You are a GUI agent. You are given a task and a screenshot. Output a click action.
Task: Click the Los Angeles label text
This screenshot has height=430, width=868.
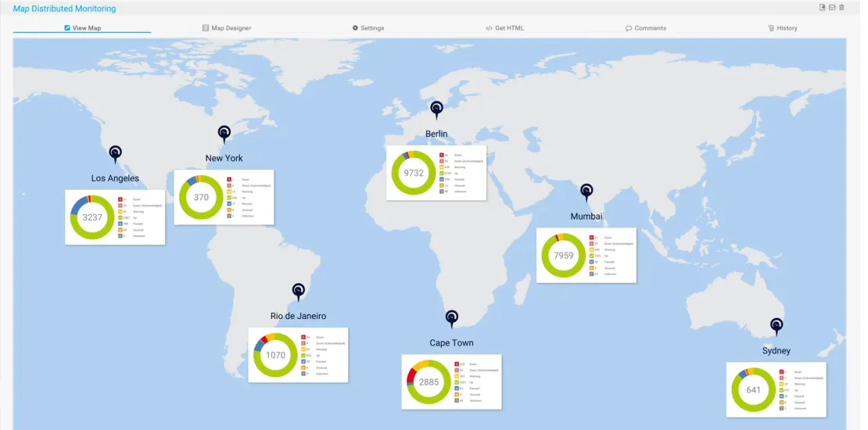[x=115, y=178]
